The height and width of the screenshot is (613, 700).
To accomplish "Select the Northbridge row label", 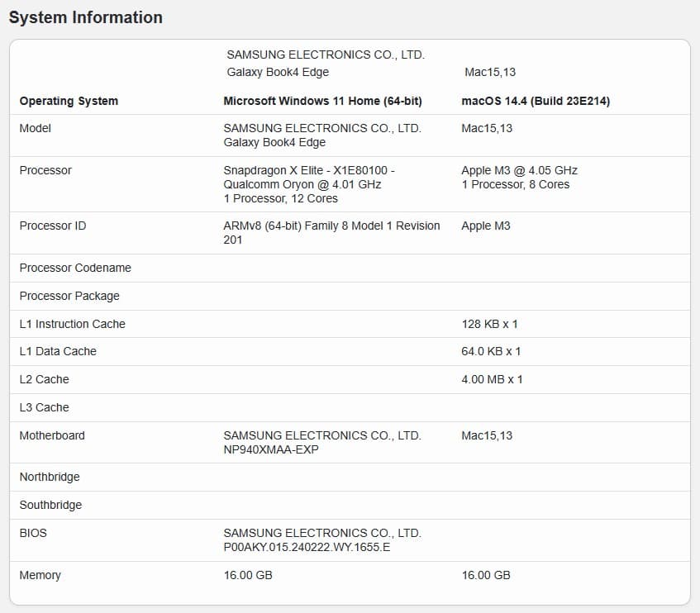I will pyautogui.click(x=50, y=477).
